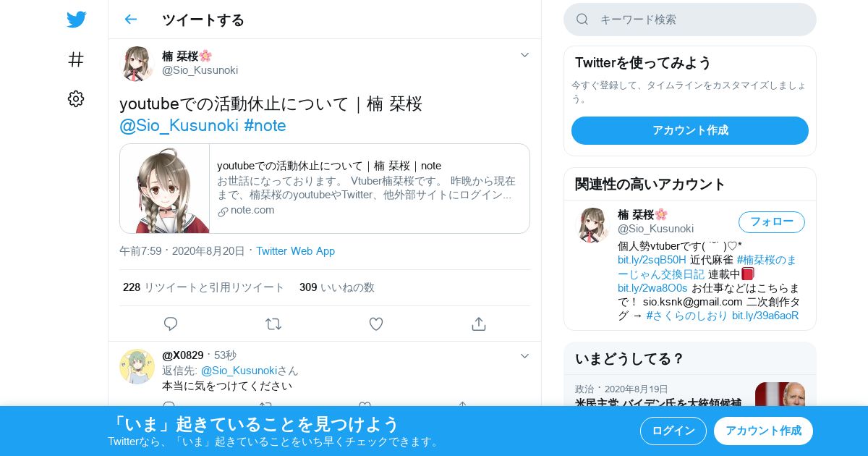This screenshot has width=868, height=456.
Task: Open Twitter Web App source link
Action: tap(295, 251)
